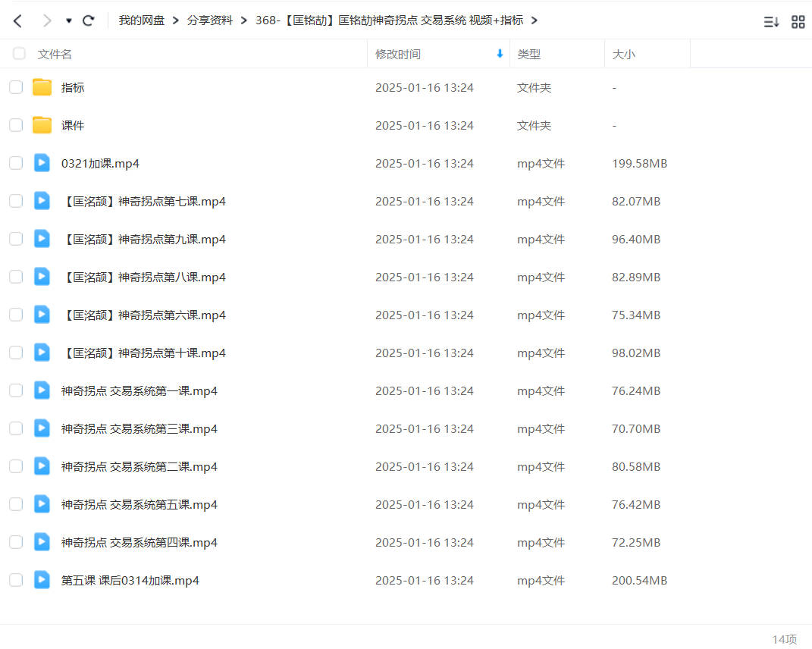Select file name 【匡洺颉】神奇拐点第八课.mp4

(x=143, y=277)
